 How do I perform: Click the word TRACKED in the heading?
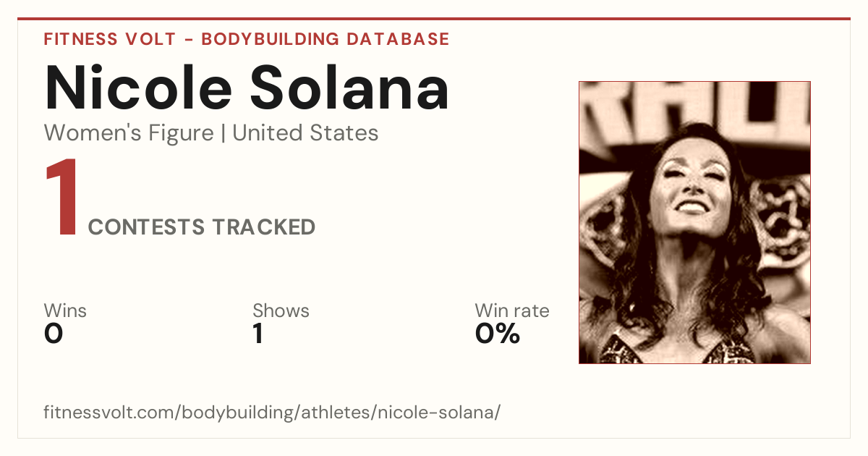263,227
